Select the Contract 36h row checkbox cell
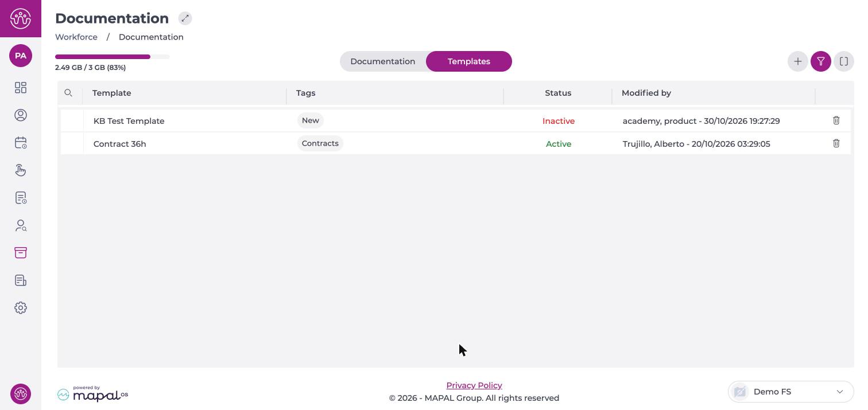This screenshot has height=410, width=868. (x=72, y=144)
